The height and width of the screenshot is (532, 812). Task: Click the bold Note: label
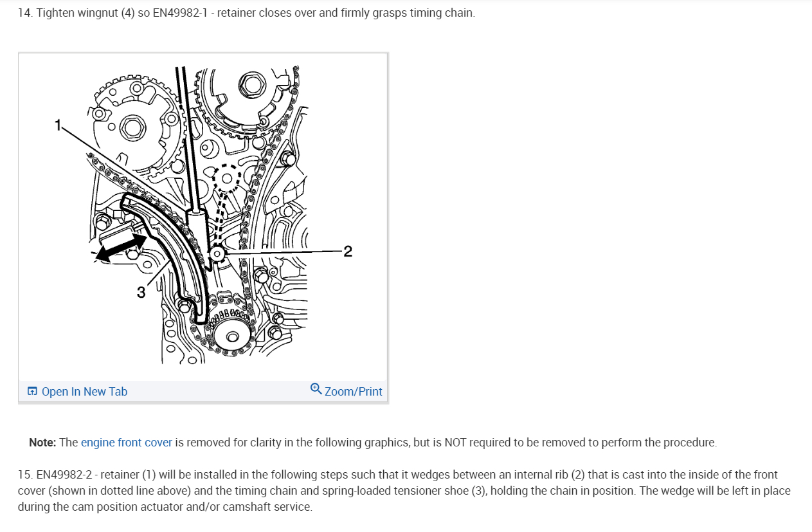tap(43, 443)
